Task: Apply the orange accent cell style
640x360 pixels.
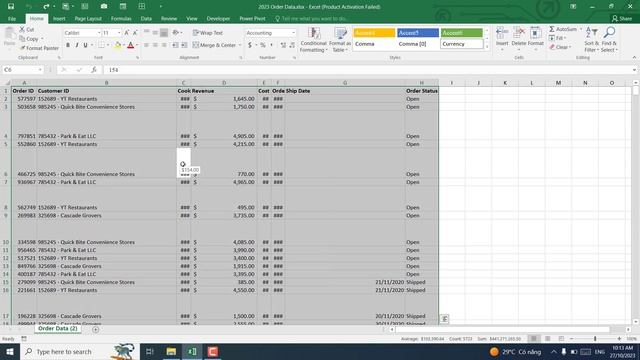Action: 374,33
